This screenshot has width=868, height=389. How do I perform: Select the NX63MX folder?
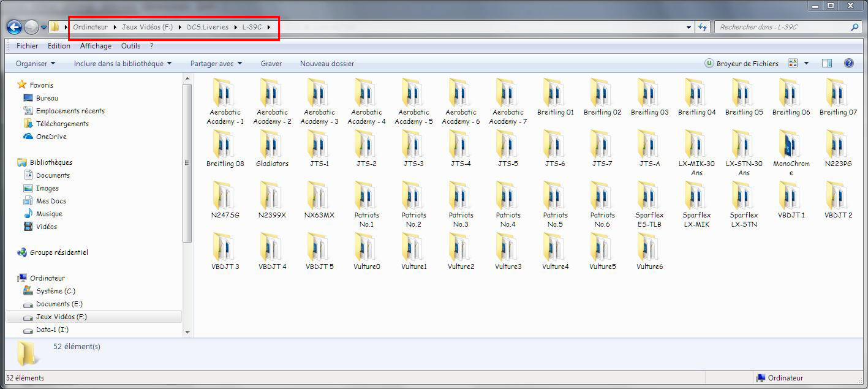pyautogui.click(x=319, y=200)
